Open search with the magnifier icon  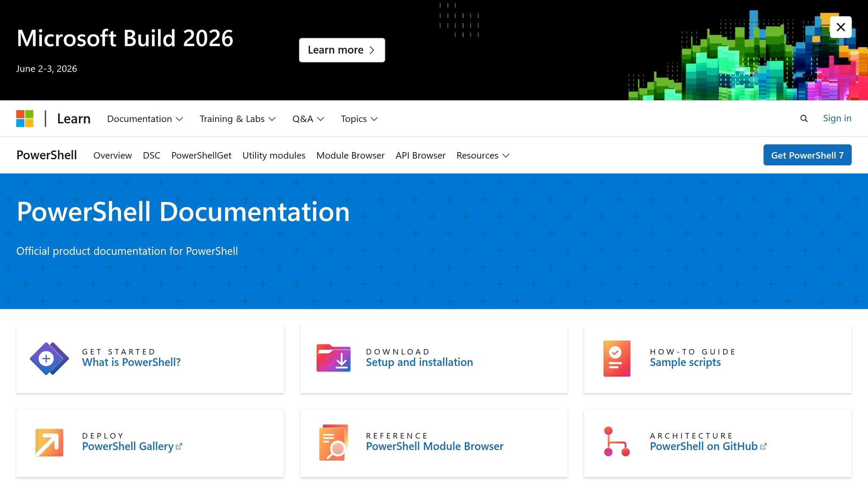pyautogui.click(x=804, y=119)
